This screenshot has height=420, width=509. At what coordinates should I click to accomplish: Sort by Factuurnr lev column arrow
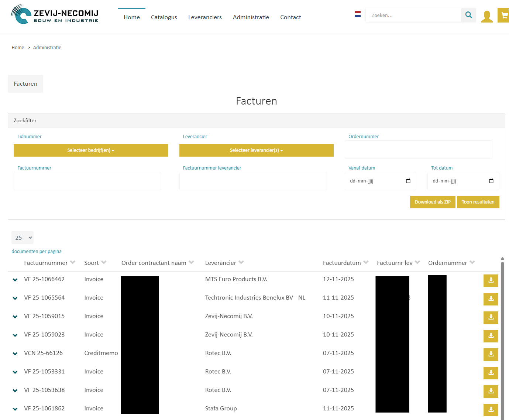(417, 263)
